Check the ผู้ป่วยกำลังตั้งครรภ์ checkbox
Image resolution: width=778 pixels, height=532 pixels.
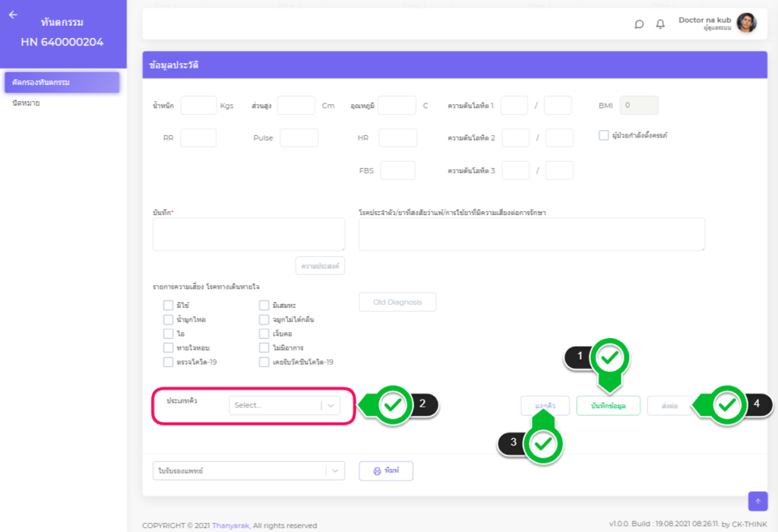(604, 135)
